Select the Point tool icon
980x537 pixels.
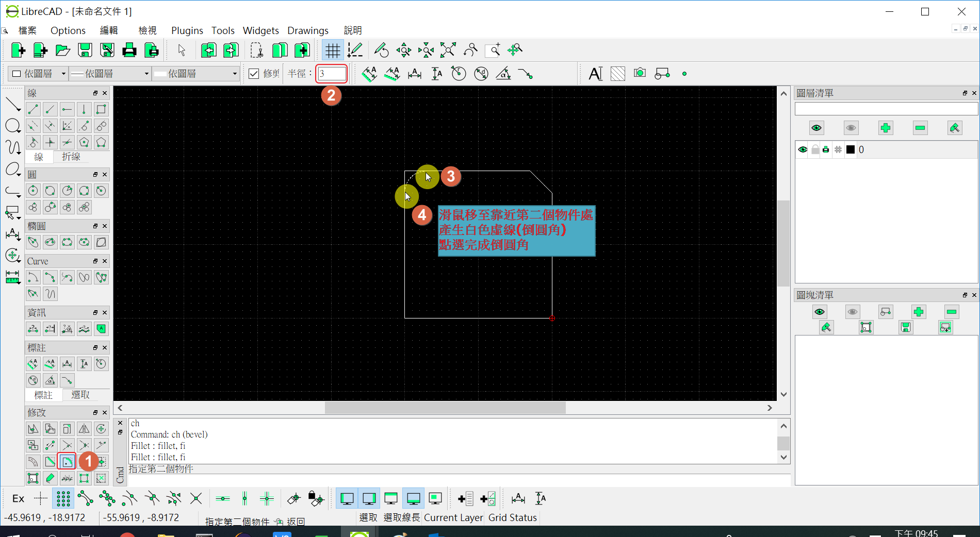pyautogui.click(x=684, y=74)
